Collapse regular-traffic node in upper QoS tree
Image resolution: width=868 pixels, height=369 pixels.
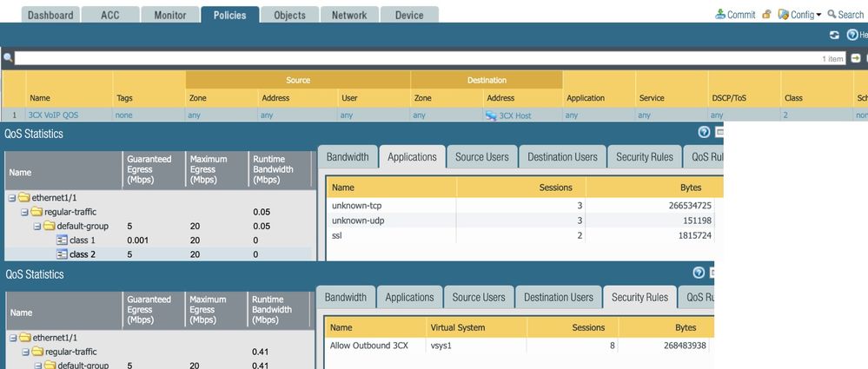coord(25,212)
